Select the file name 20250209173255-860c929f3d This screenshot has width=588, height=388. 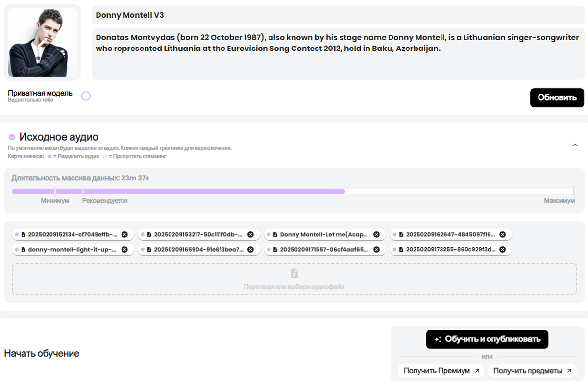point(451,250)
